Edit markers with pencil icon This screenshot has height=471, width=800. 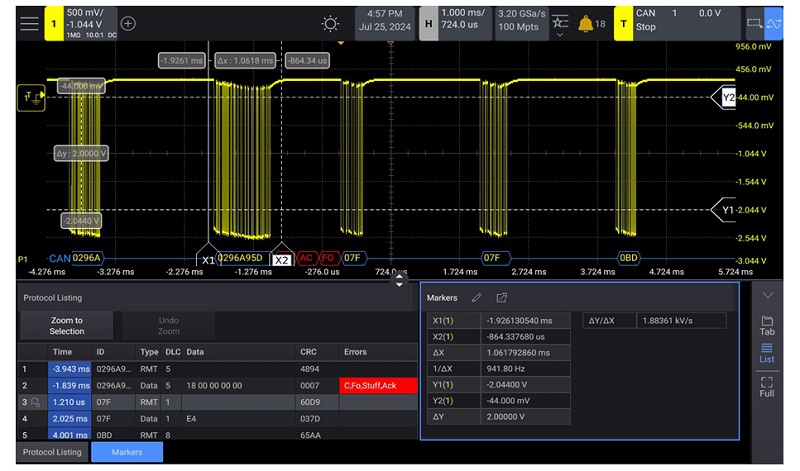pos(477,298)
